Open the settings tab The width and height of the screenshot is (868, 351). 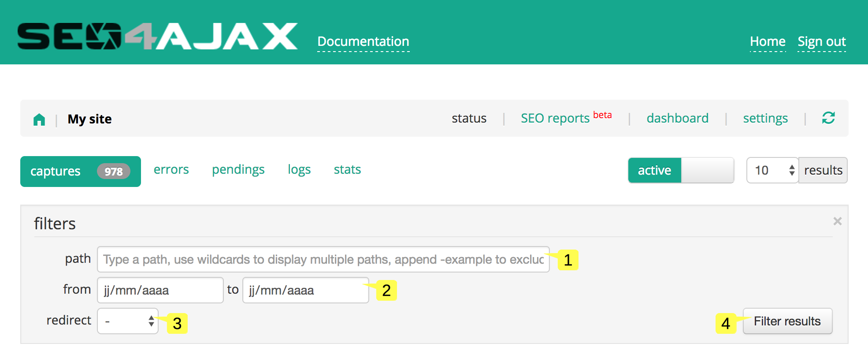click(x=765, y=118)
